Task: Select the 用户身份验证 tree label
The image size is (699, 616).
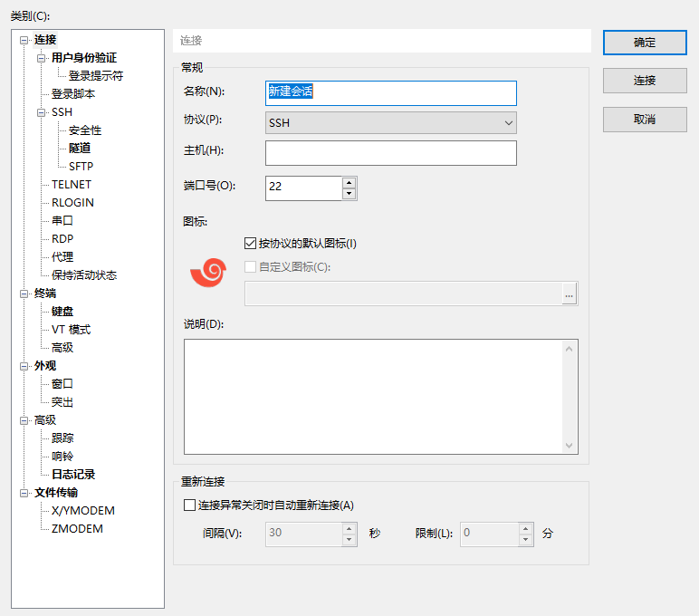Action: (84, 58)
